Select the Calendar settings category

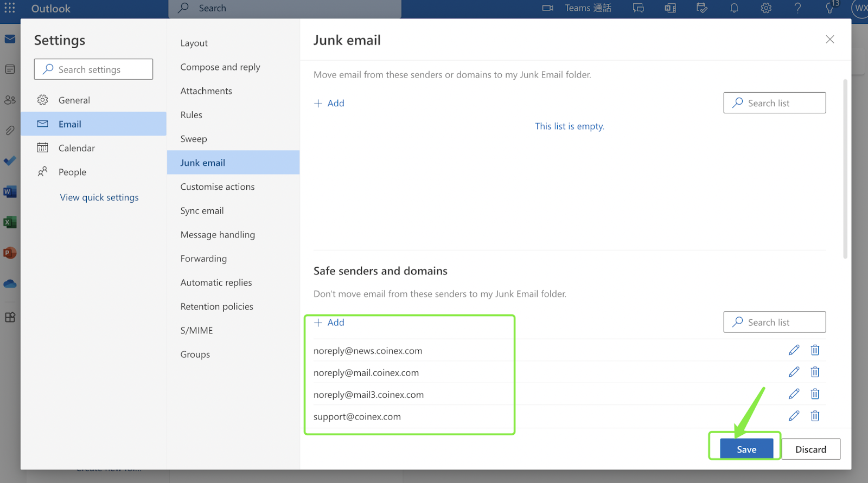[76, 148]
